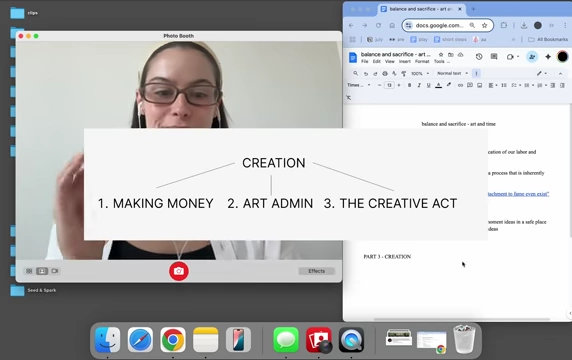Bookmark this page with the star icon
Image resolution: width=572 pixels, height=360 pixels.
(x=484, y=26)
